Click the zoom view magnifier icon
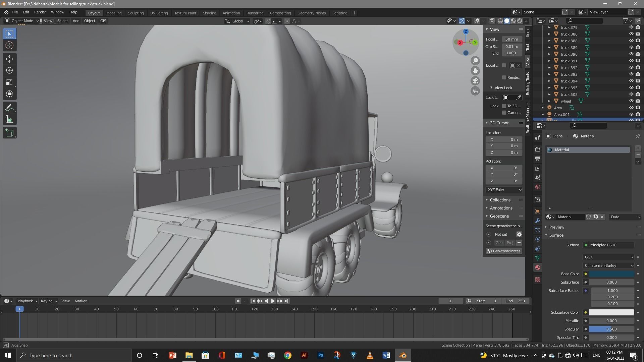Image resolution: width=644 pixels, height=362 pixels. pyautogui.click(x=475, y=61)
